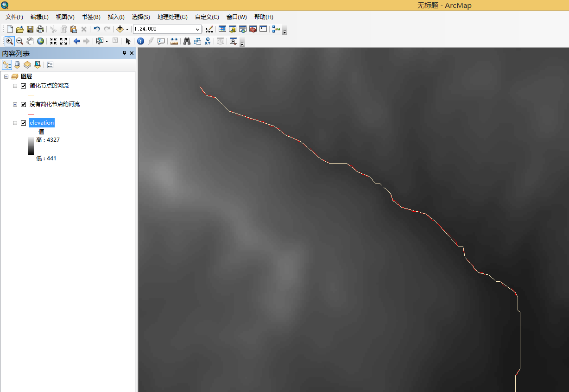Viewport: 569px width, 392px height.
Task: Open the Find binoculars tool
Action: tap(187, 41)
